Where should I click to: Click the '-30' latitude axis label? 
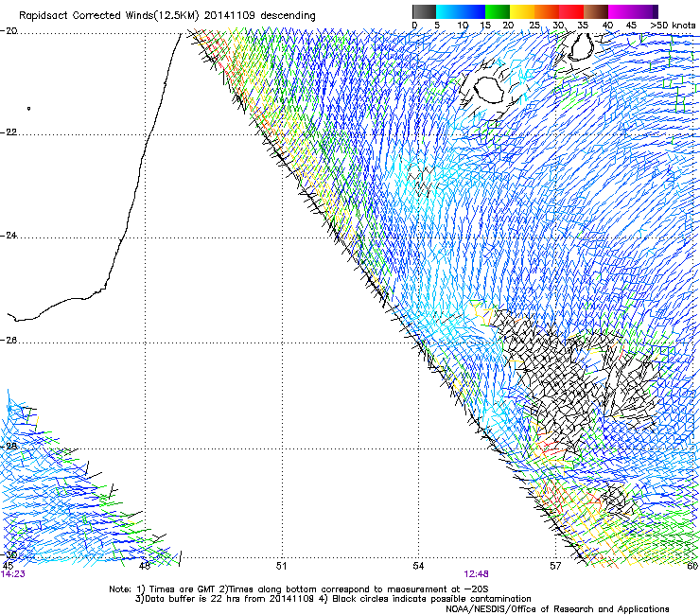click(9, 554)
